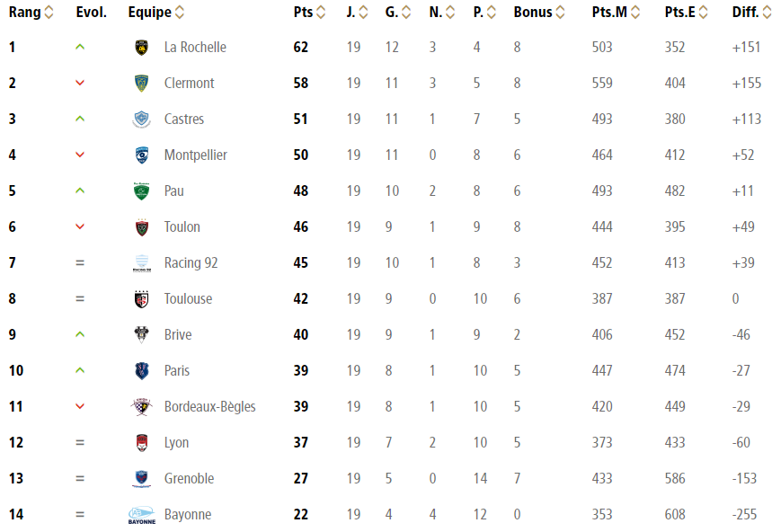Viewport: 781px width, 532px height.
Task: Sort by Bonus column arrows
Action: point(561,13)
